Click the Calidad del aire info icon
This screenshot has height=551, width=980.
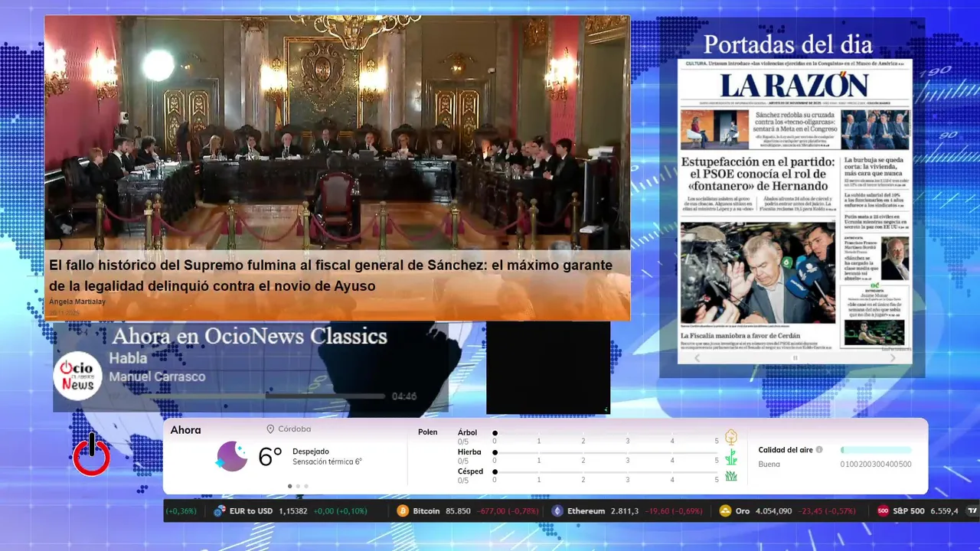pyautogui.click(x=819, y=450)
